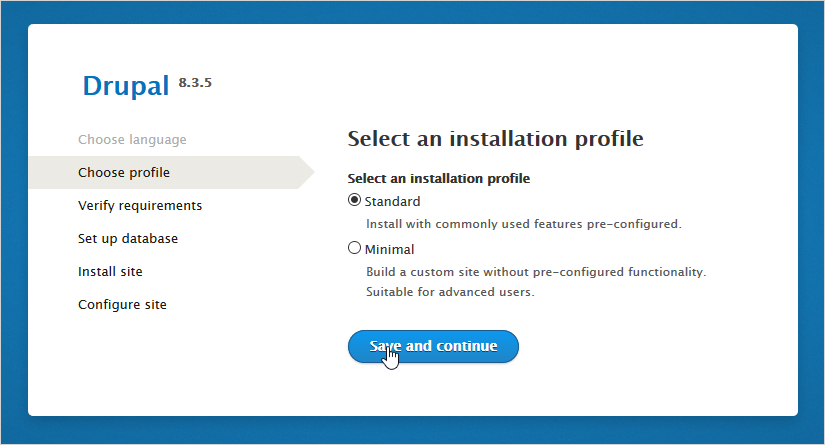825x445 pixels.
Task: Select the Minimal radio button circle
Action: 354,249
